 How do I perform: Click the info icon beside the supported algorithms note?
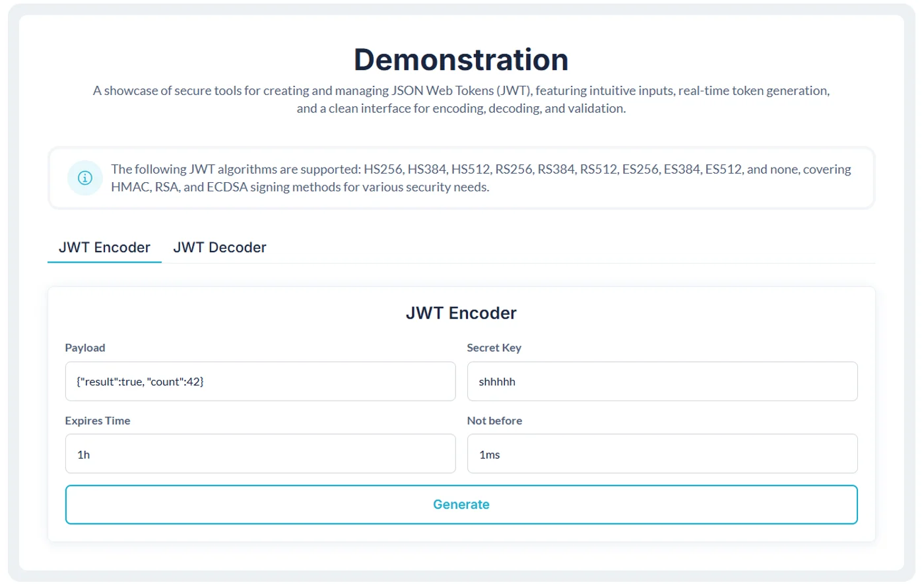[85, 178]
